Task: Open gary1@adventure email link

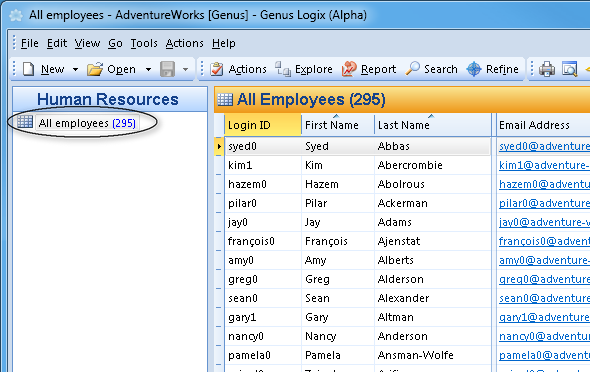Action: 544,317
